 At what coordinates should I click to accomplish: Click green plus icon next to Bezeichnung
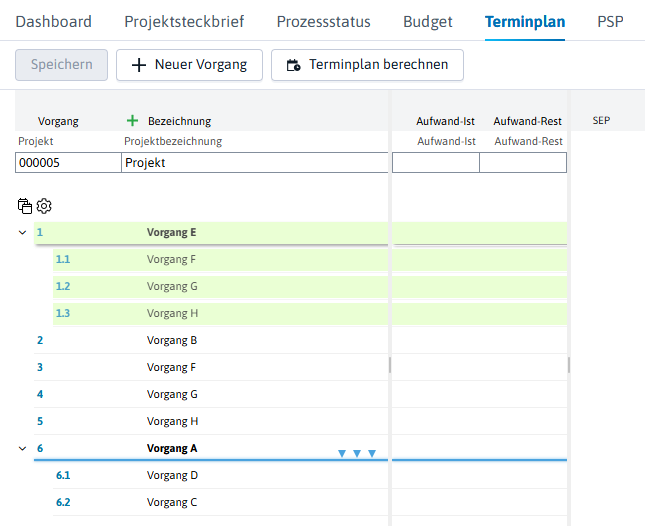pos(132,120)
